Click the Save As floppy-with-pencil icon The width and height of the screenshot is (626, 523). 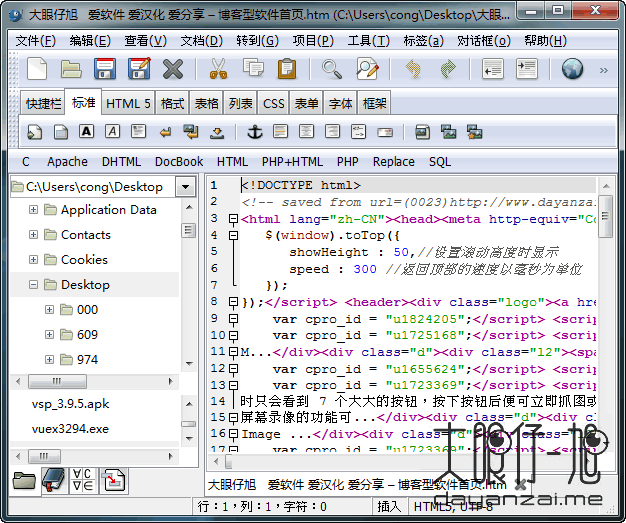point(139,69)
